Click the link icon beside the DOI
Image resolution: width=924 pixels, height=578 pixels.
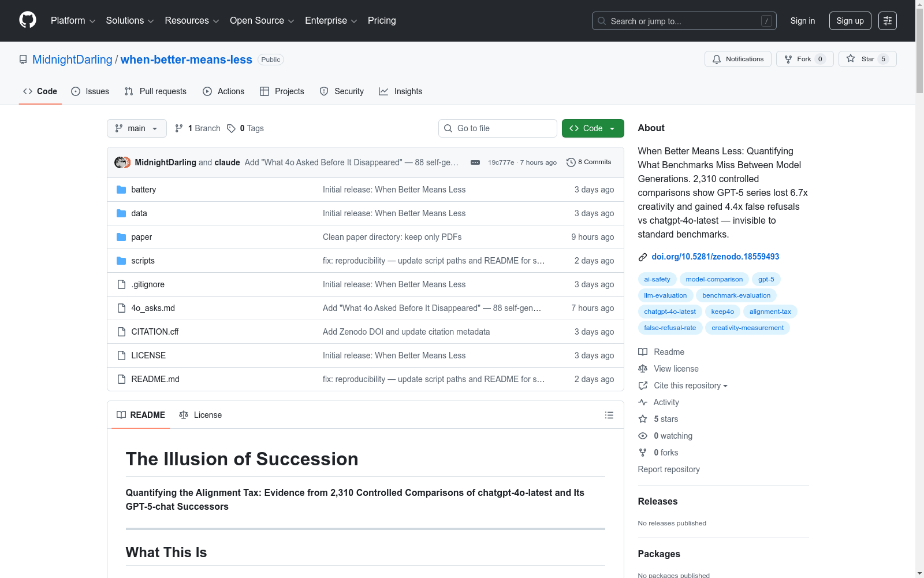[x=643, y=257]
